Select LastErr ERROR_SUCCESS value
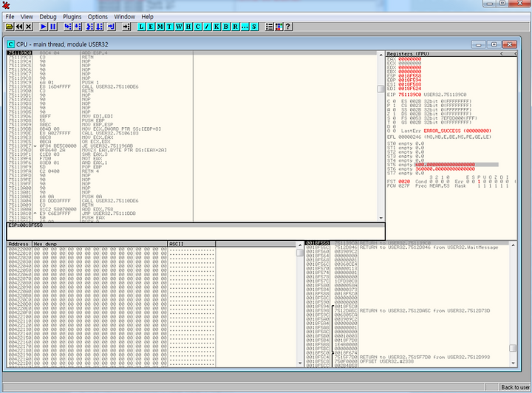 pyautogui.click(x=457, y=131)
